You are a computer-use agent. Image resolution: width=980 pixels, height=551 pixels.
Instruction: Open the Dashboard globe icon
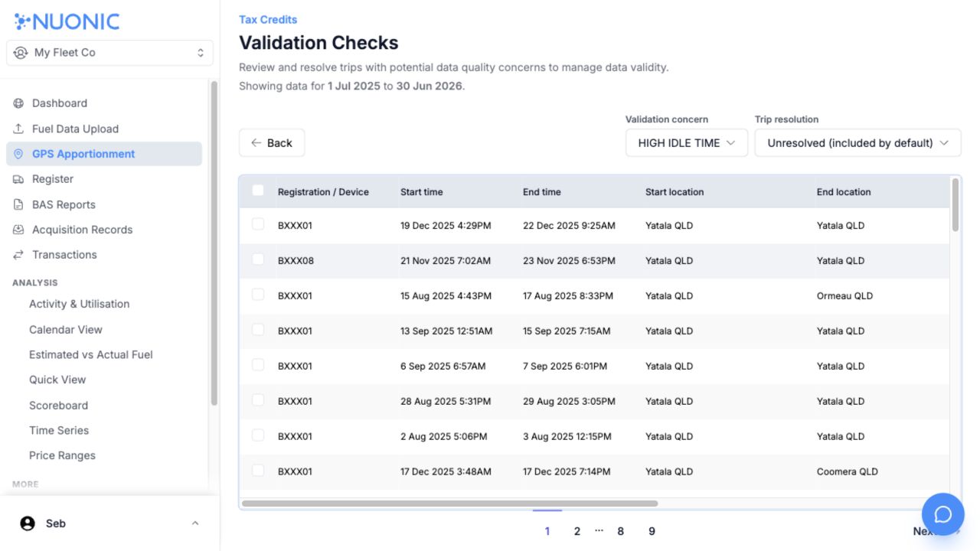[x=18, y=103]
